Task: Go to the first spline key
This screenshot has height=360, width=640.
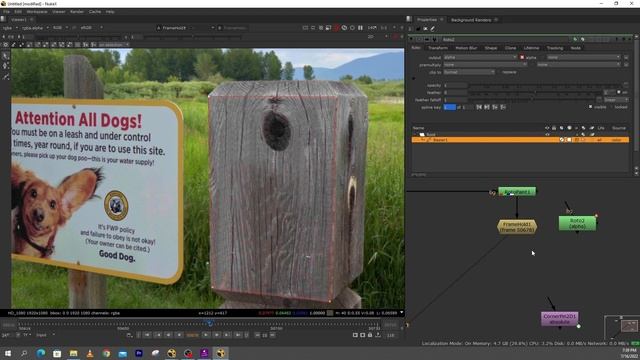Action: 479,107
